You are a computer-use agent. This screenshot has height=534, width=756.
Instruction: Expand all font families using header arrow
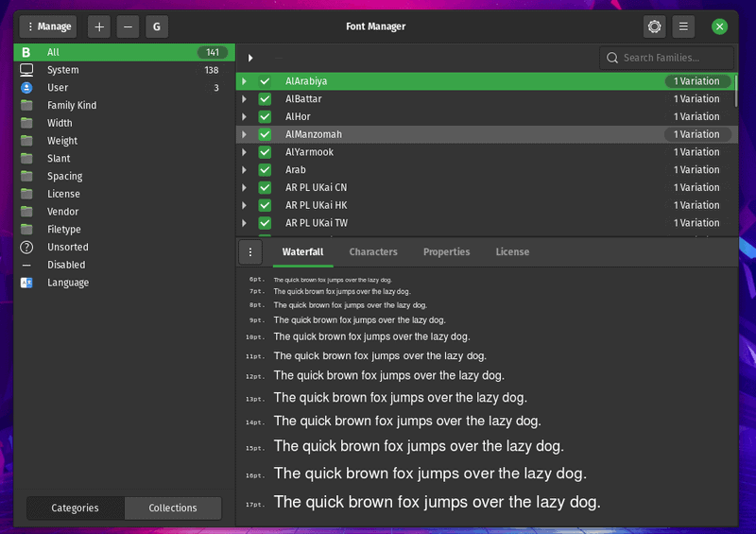[250, 58]
